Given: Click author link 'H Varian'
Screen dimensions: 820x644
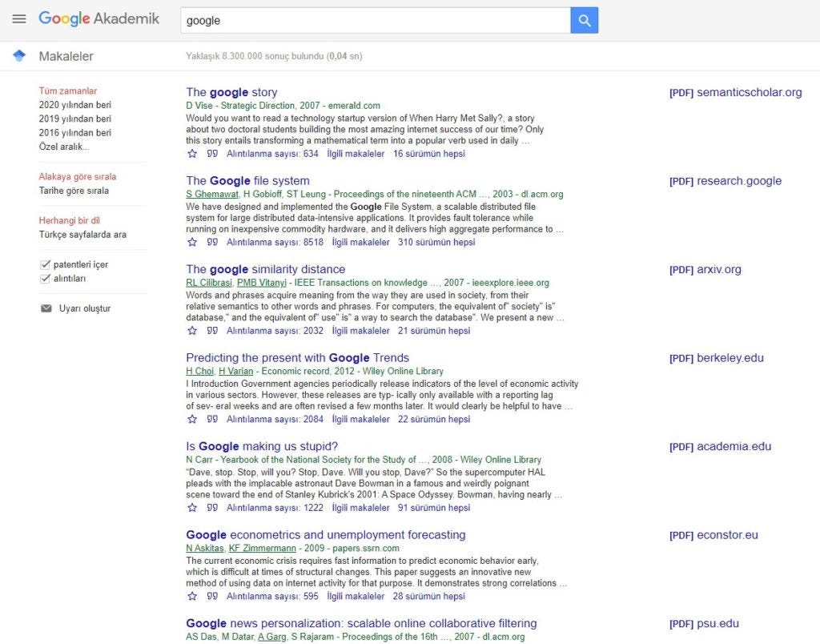Looking at the screenshot, I should [236, 371].
